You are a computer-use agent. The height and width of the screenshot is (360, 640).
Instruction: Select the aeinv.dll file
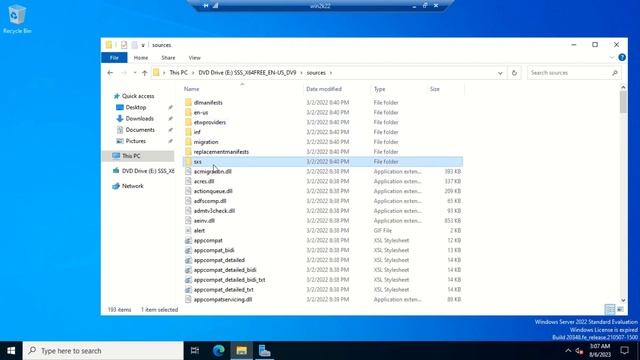coord(204,221)
